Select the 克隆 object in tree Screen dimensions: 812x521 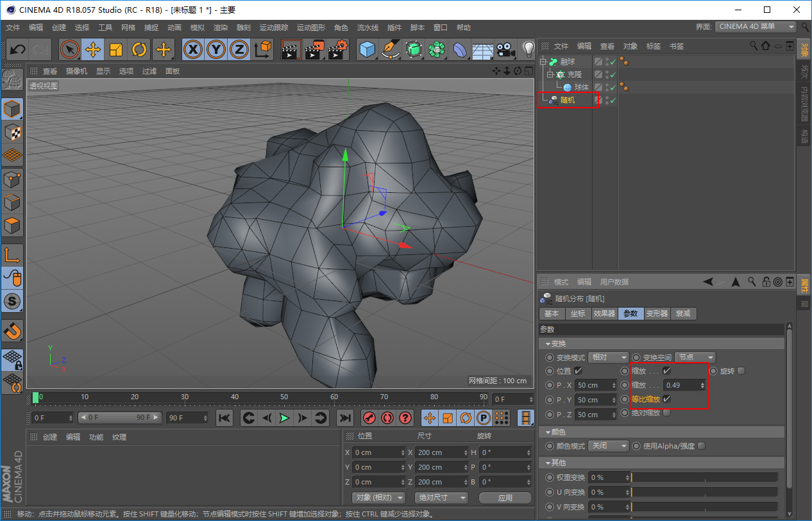[575, 74]
